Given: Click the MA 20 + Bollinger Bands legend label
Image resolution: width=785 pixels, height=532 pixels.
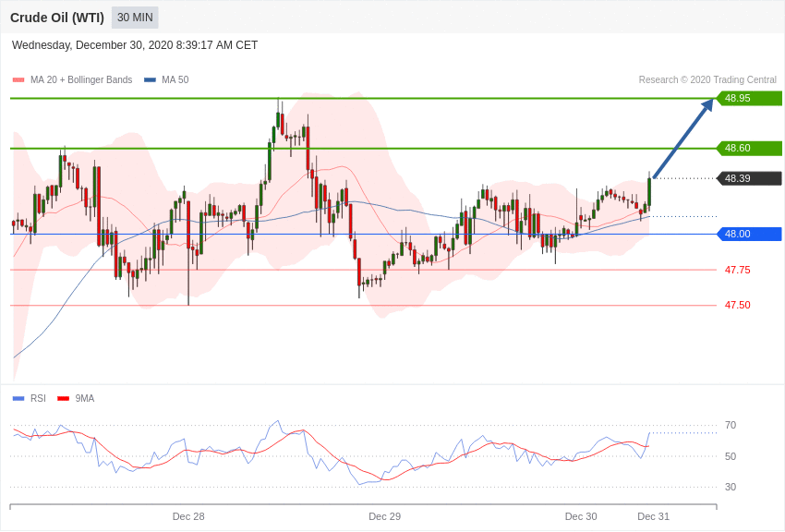Looking at the screenshot, I should 81,79.
